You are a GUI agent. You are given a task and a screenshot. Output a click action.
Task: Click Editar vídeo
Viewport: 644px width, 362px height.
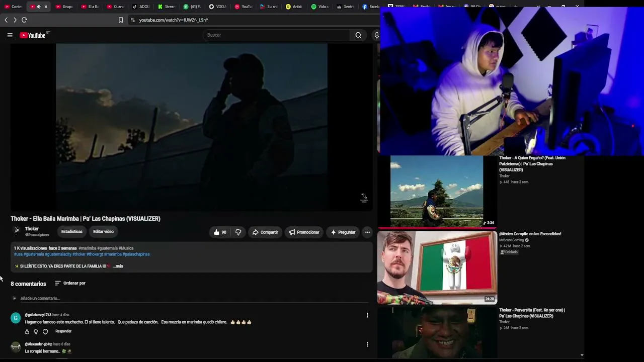point(103,232)
